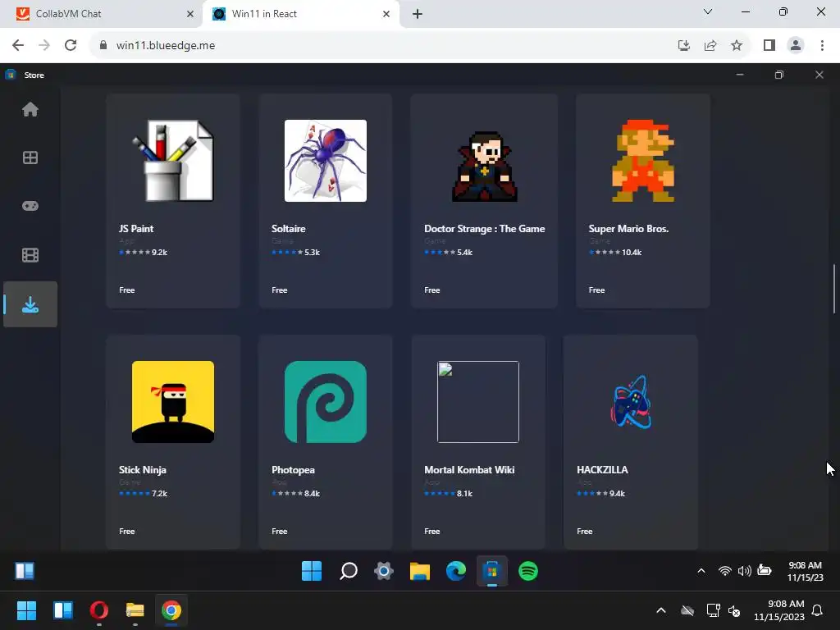Image resolution: width=840 pixels, height=630 pixels.
Task: Click the Doctor Strange : The Game title
Action: tap(484, 229)
